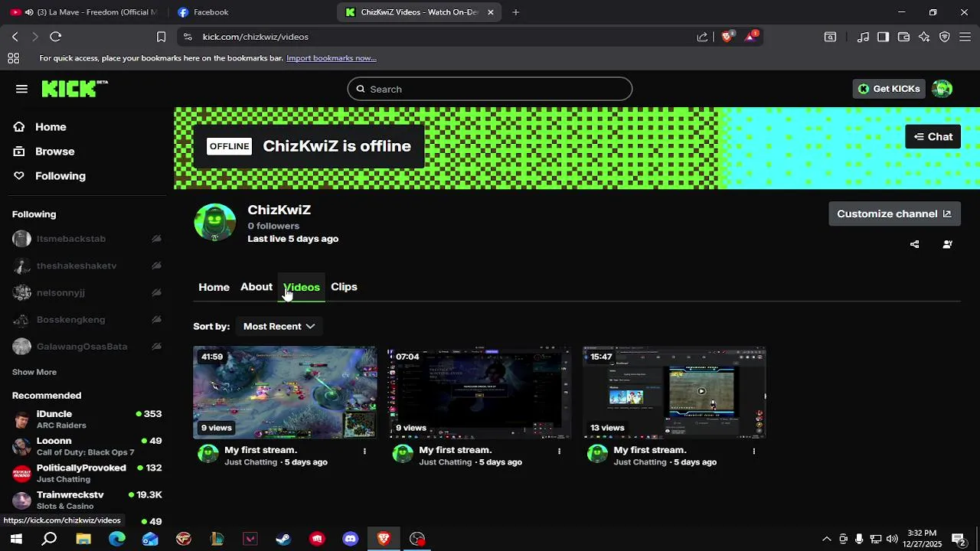Open a new browser tab
The width and height of the screenshot is (980, 551).
pyautogui.click(x=515, y=12)
